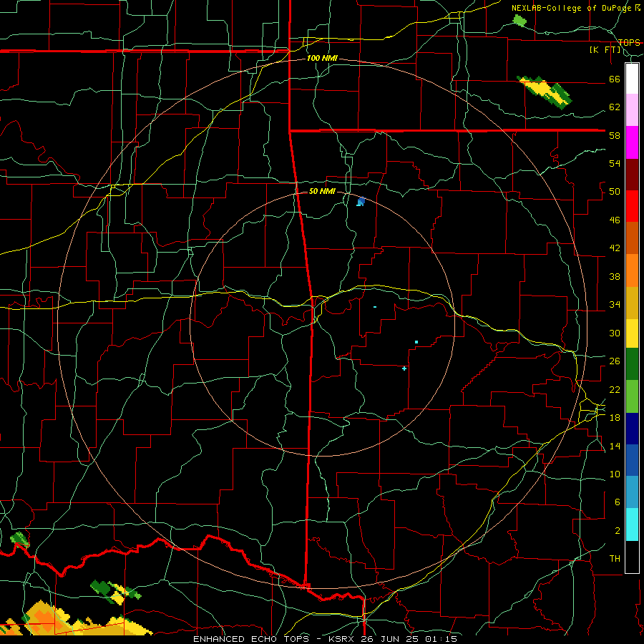
Task: Click the "66" legend value
Action: [x=615, y=79]
